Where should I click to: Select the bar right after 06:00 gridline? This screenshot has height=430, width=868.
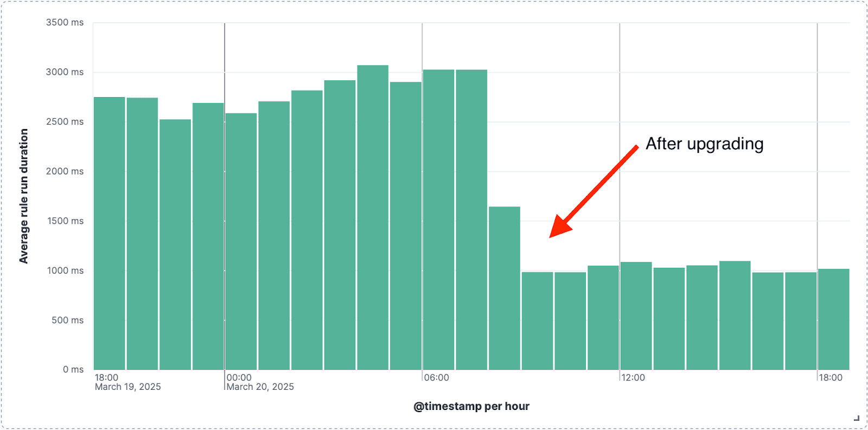(x=438, y=220)
